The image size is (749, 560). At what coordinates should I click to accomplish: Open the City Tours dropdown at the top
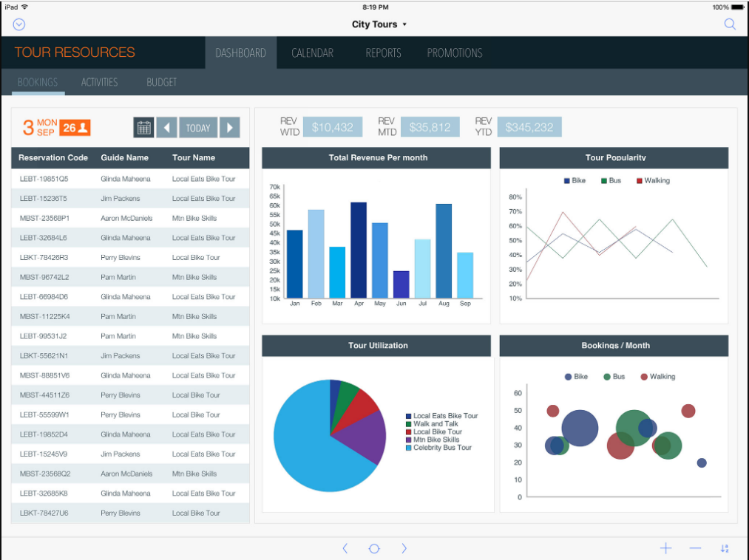pos(379,24)
